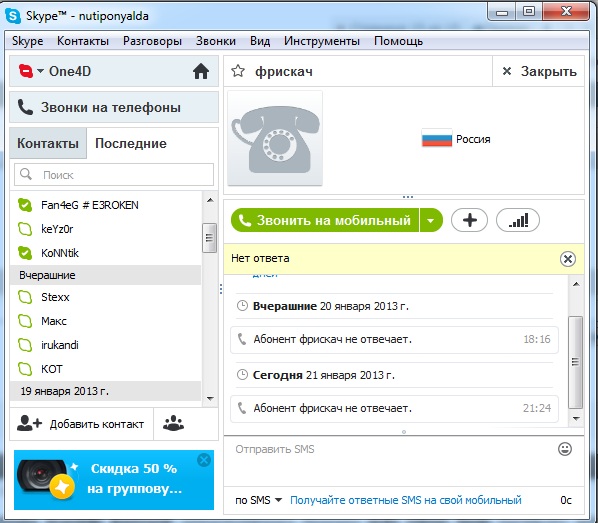This screenshot has width=598, height=523.
Task: Toggle the favorite star for фрискач
Action: pyautogui.click(x=238, y=71)
